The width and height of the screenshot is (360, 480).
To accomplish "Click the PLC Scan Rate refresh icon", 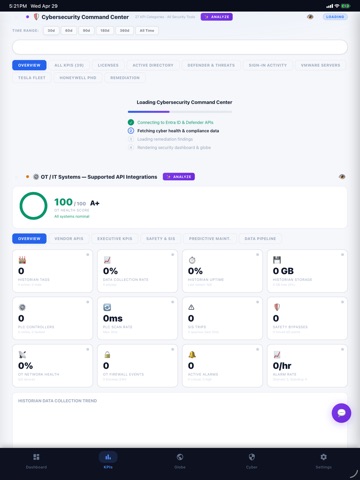I will (x=107, y=307).
